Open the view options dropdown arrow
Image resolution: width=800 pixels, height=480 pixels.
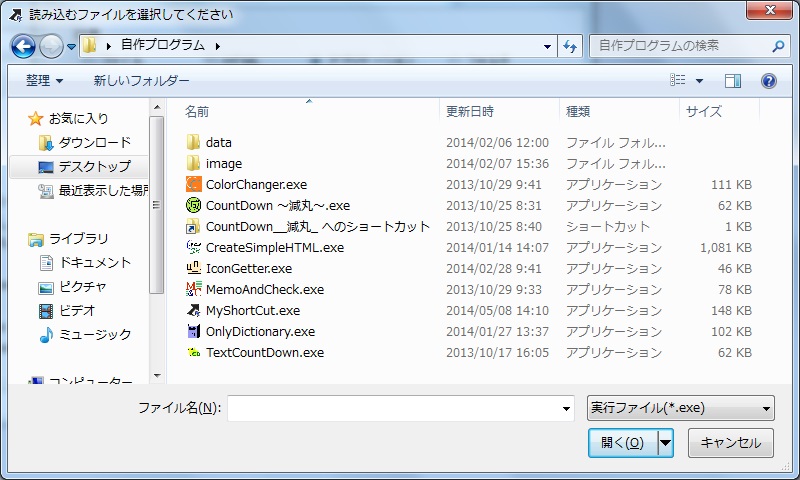699,81
